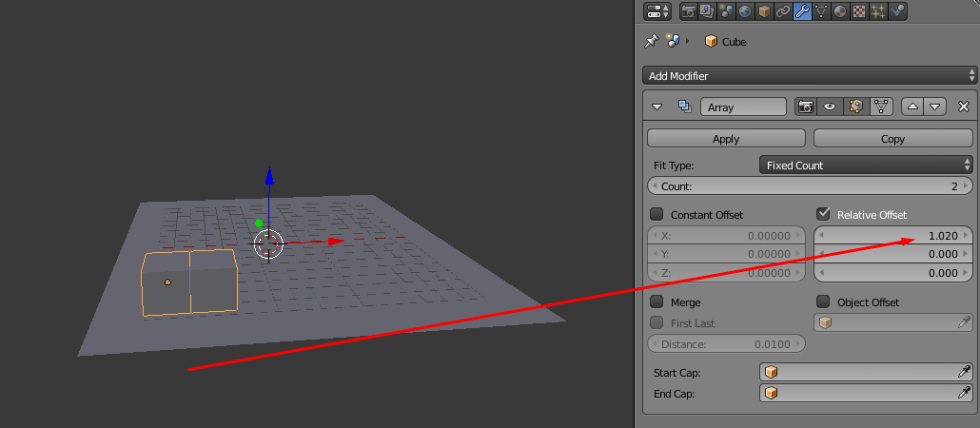Switch to Scene properties tab
This screenshot has height=428, width=980.
[726, 10]
